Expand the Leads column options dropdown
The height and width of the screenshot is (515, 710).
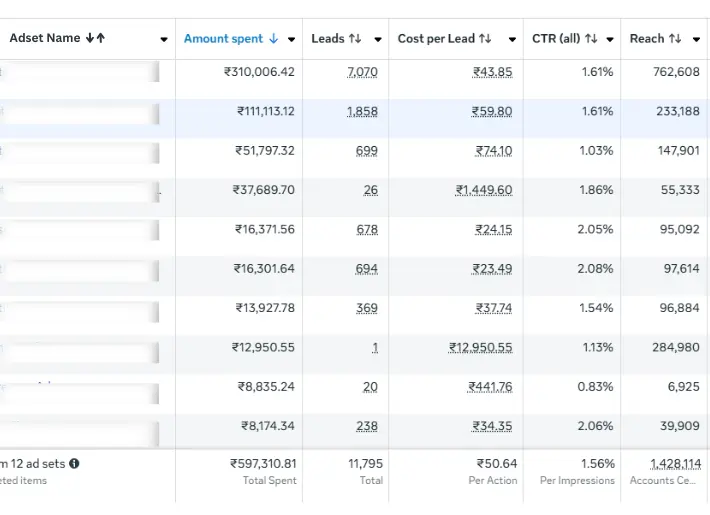[378, 40]
